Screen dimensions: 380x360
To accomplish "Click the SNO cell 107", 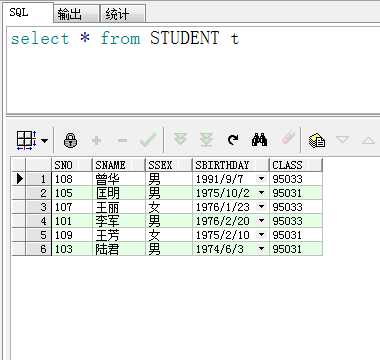I will [x=72, y=207].
